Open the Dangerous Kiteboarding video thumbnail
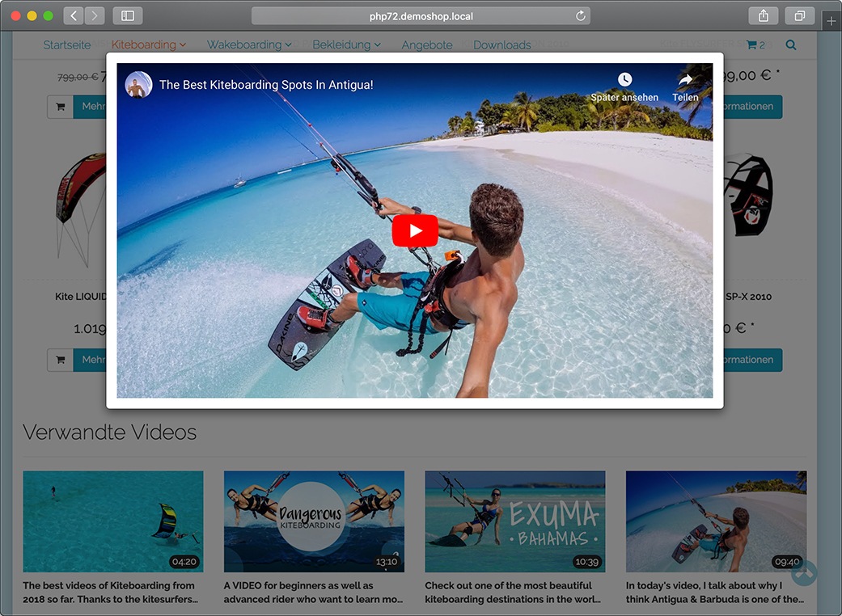This screenshot has width=842, height=616. pos(314,521)
